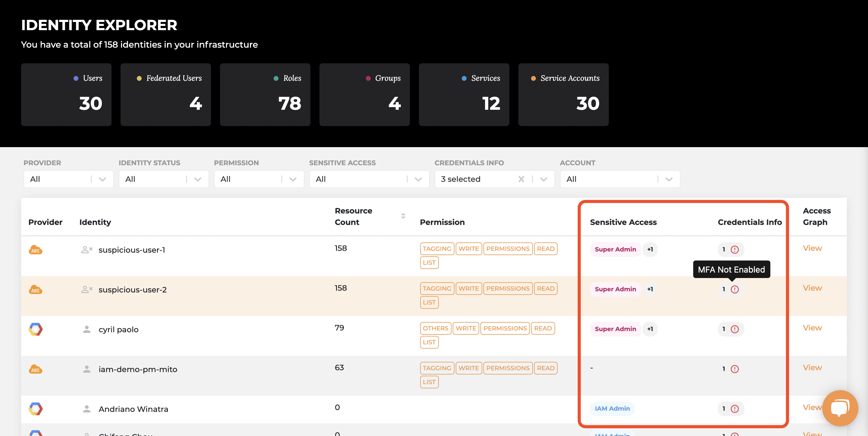Select the Services summary card
This screenshot has width=868, height=436.
point(464,95)
